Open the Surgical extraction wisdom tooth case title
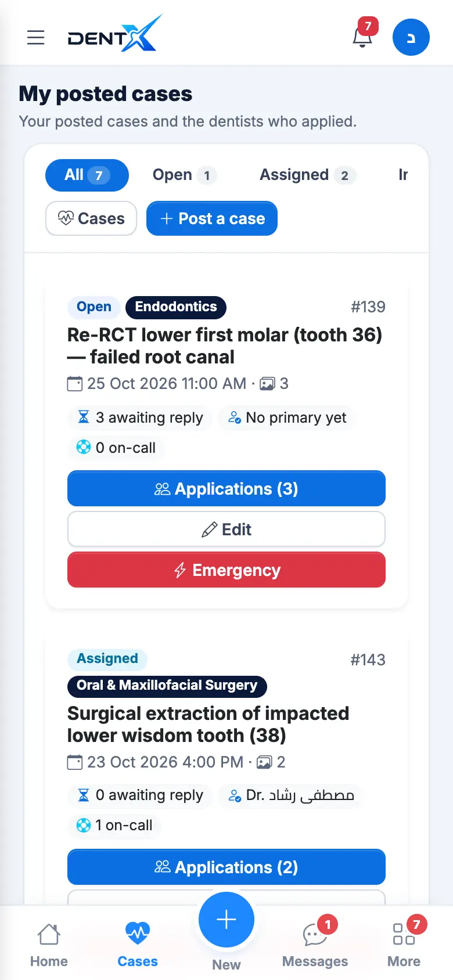 click(208, 725)
